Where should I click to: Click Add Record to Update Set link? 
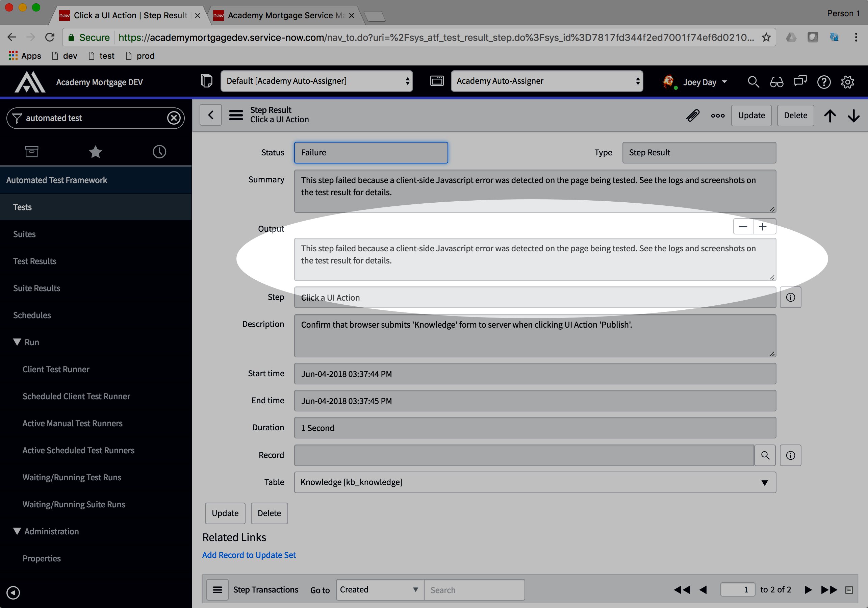pyautogui.click(x=249, y=555)
